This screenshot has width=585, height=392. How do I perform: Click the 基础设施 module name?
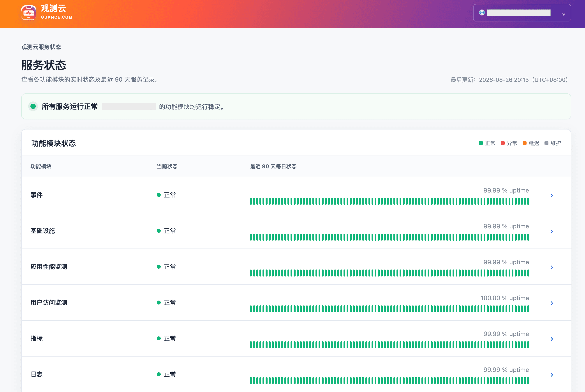[43, 231]
